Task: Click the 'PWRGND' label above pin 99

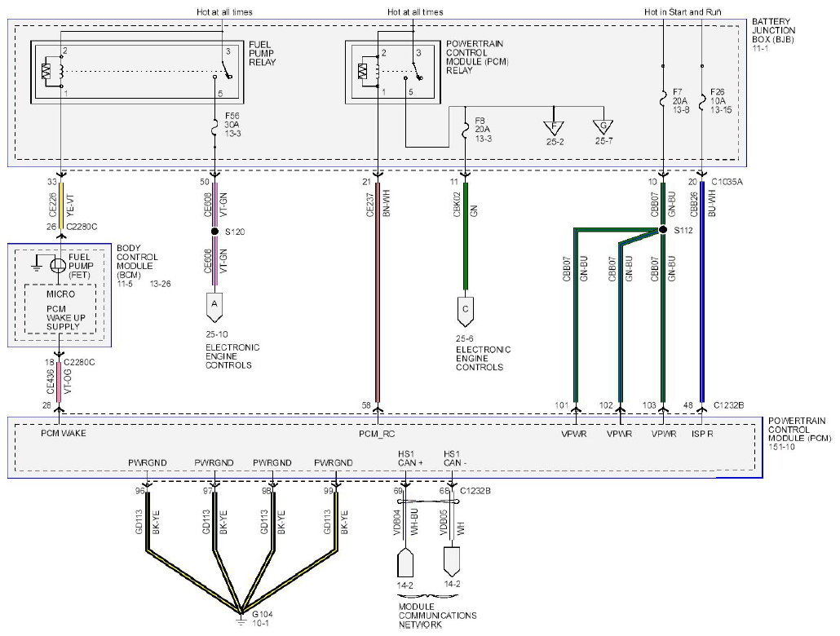Action: 334,462
